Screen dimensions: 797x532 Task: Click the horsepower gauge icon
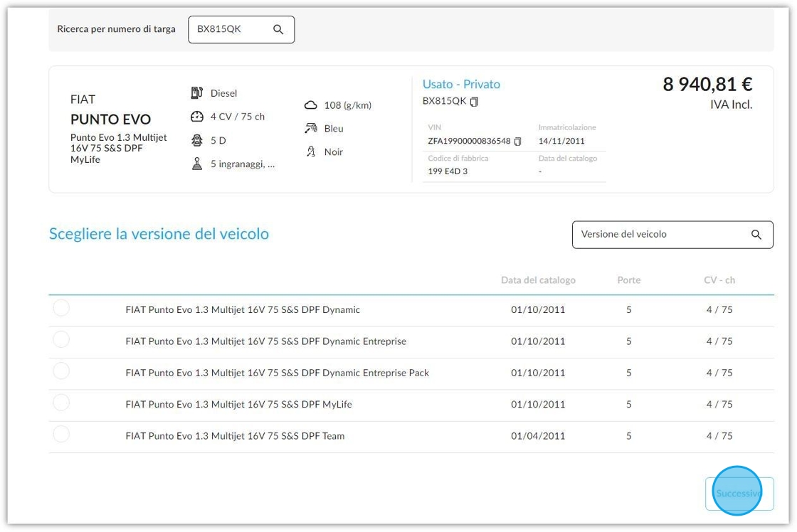pos(196,117)
